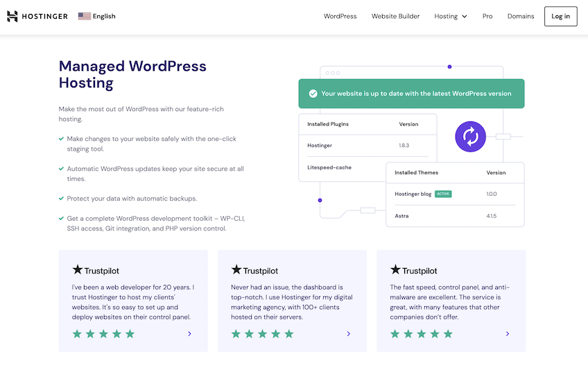588x368 pixels.
Task: Click version 4.1.5 value
Action: [491, 216]
